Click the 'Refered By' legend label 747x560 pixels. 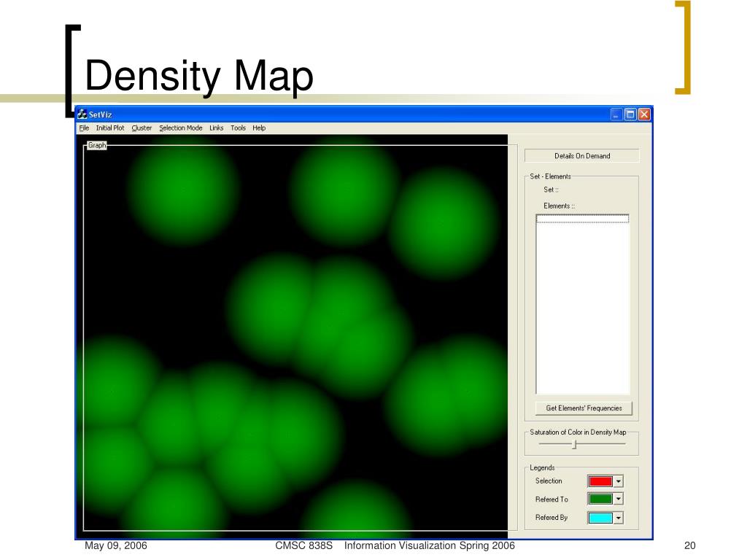click(x=551, y=517)
